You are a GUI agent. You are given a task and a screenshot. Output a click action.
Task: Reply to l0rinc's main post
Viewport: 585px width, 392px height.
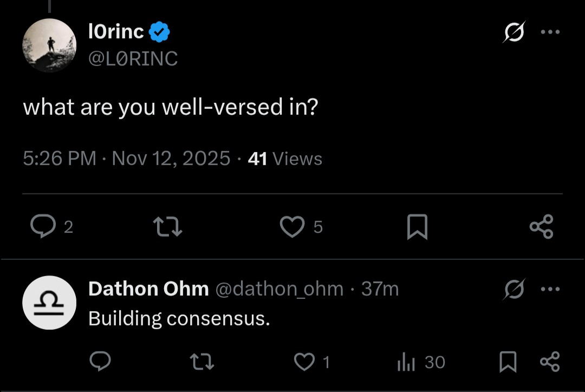(x=43, y=227)
